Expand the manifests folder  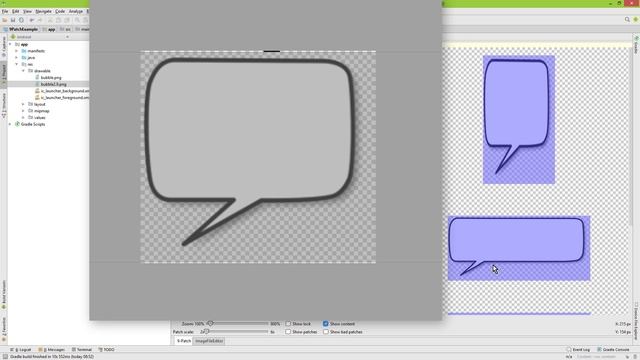17,51
